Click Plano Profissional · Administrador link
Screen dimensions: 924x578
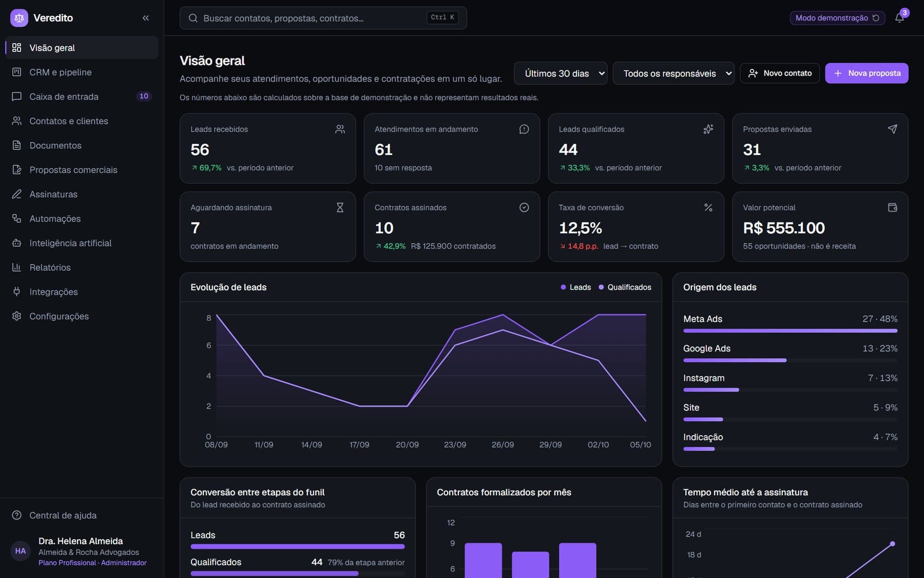pyautogui.click(x=92, y=563)
